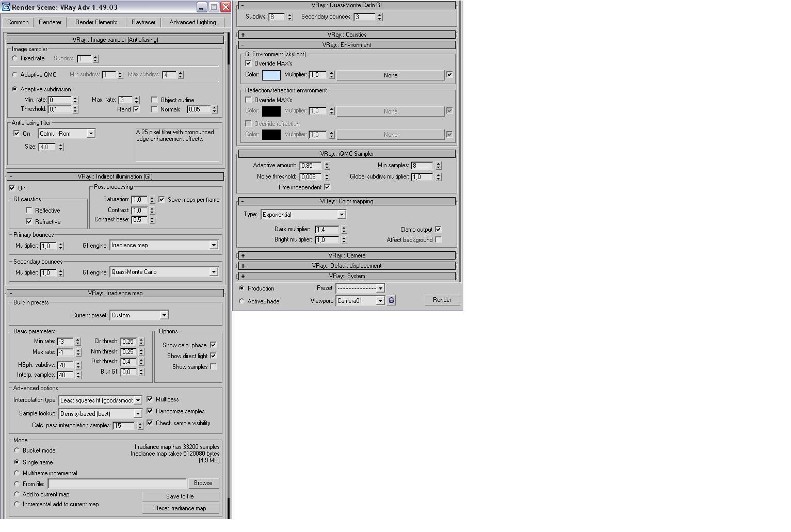The image size is (791, 532).
Task: Click the HSph. subdivs value field
Action: pos(65,365)
